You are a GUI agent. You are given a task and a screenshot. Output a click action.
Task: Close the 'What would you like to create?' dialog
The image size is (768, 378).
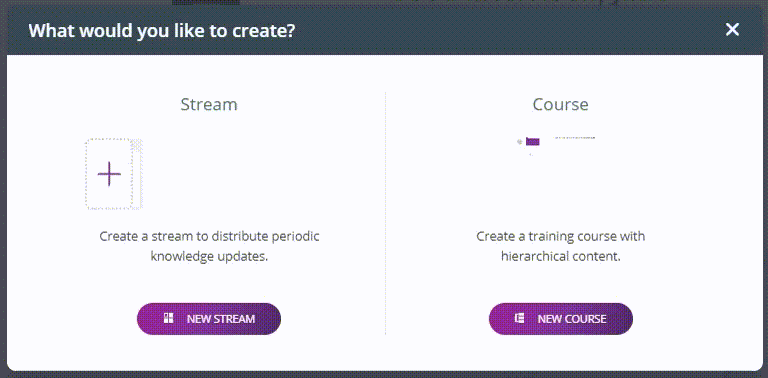[732, 30]
